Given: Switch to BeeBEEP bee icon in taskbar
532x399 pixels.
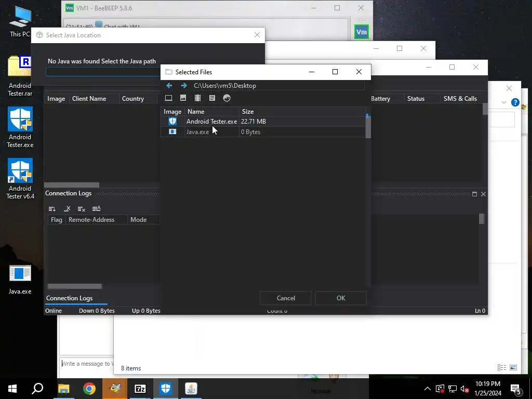Looking at the screenshot, I should point(115,389).
